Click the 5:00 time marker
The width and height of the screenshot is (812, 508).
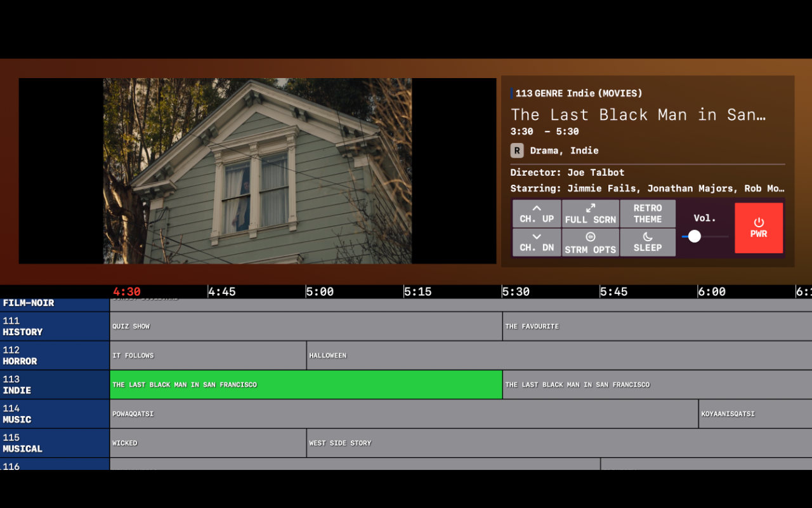(x=320, y=292)
